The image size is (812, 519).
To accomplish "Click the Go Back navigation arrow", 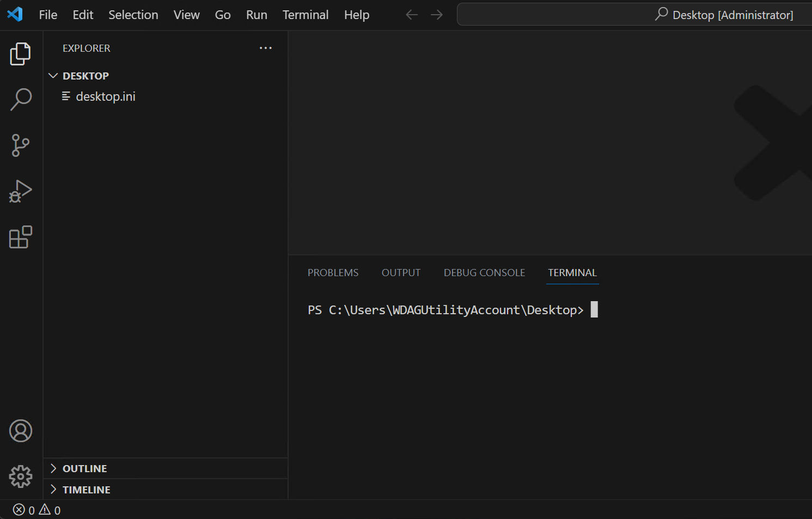I will click(412, 15).
